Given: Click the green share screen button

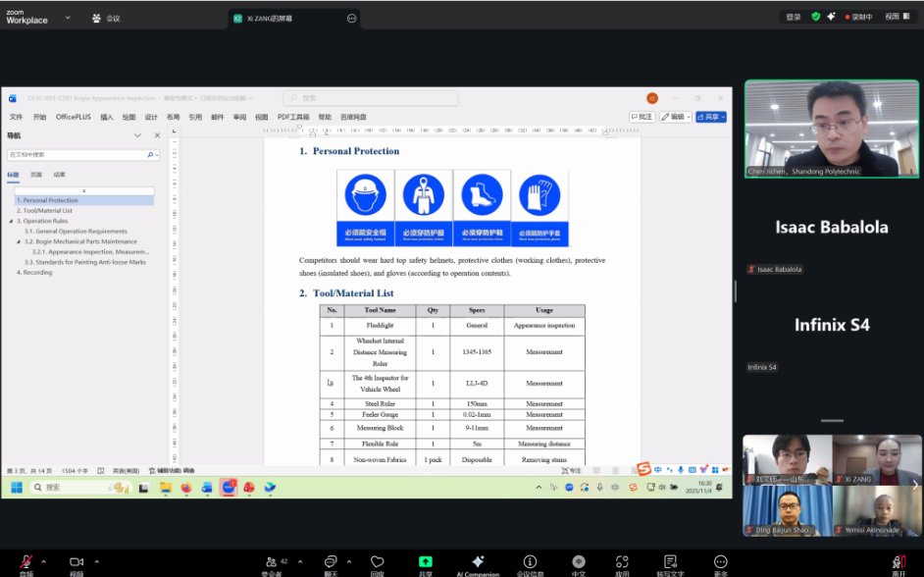Looking at the screenshot, I should pyautogui.click(x=425, y=563).
